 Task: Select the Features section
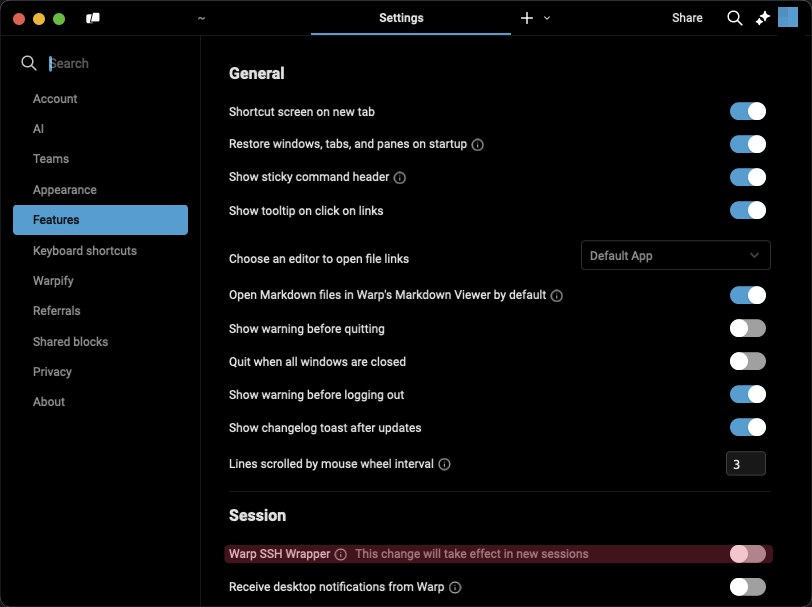[100, 220]
